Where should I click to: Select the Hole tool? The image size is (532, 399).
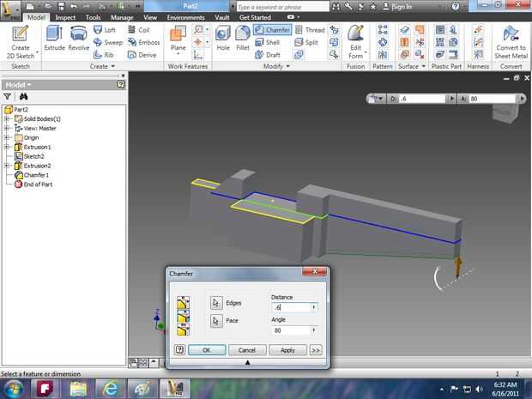(223, 38)
